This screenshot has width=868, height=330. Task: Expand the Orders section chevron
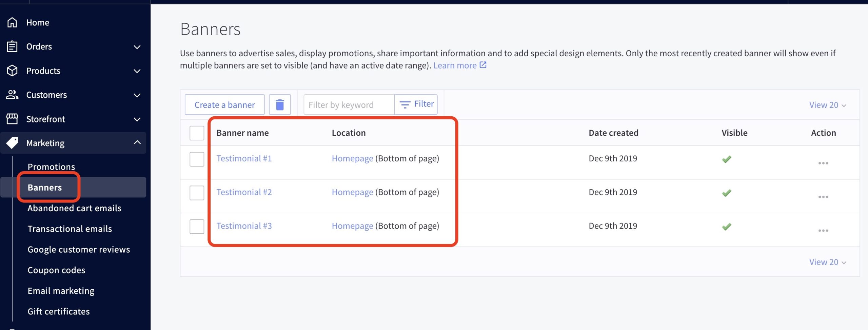137,47
